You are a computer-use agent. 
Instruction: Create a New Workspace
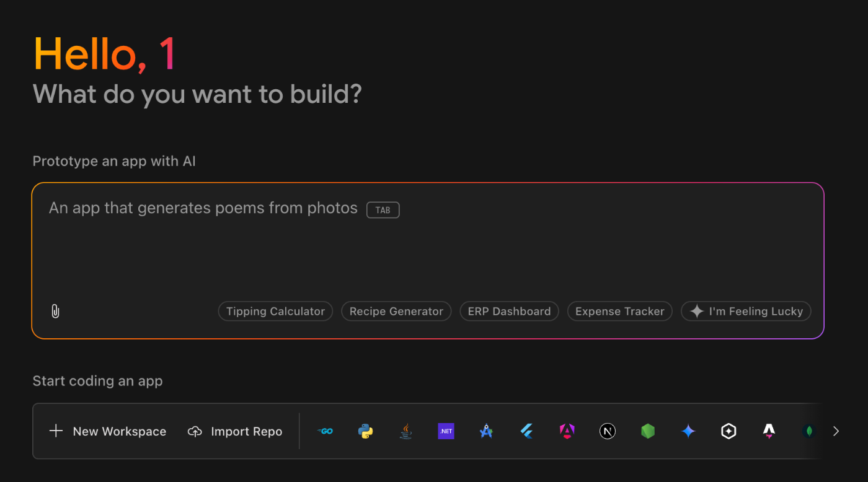108,431
